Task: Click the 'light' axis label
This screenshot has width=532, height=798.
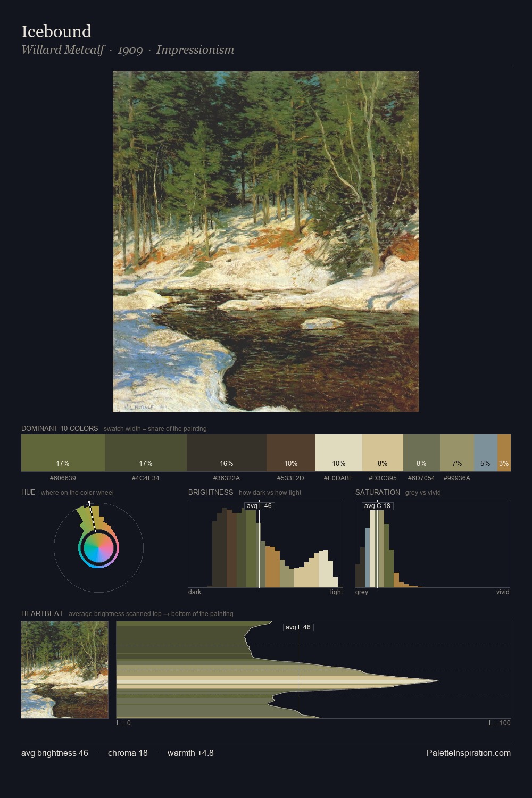Action: click(336, 592)
